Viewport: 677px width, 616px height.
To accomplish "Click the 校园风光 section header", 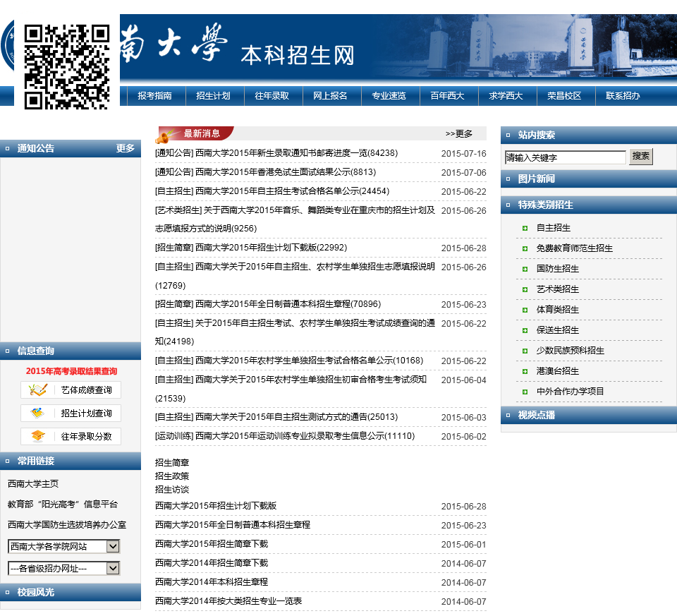I will click(x=71, y=592).
